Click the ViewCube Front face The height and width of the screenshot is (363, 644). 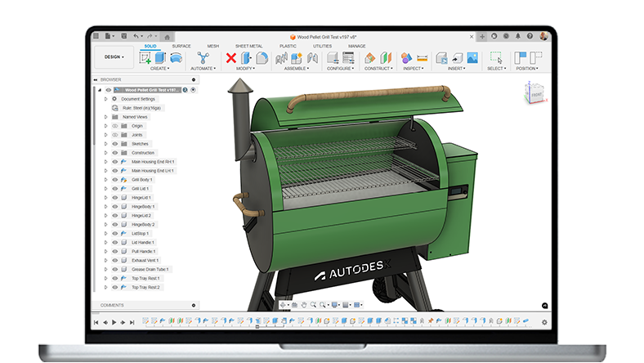coord(536,95)
